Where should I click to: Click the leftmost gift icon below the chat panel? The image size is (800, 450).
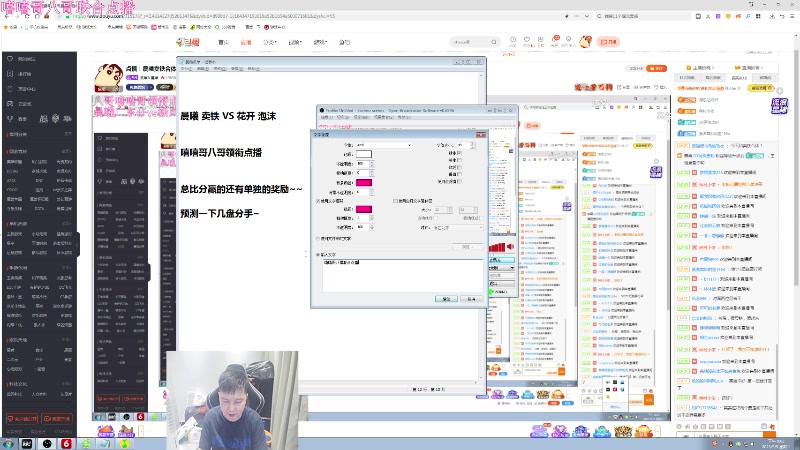pos(539,431)
